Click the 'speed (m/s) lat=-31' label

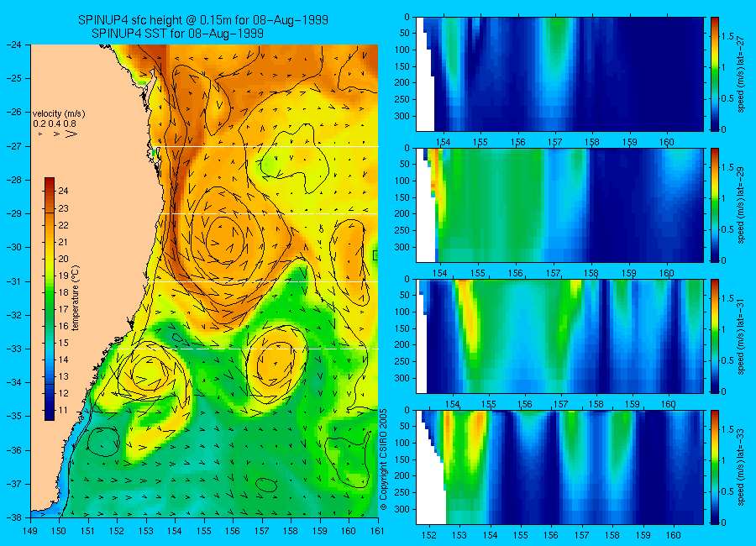point(741,336)
